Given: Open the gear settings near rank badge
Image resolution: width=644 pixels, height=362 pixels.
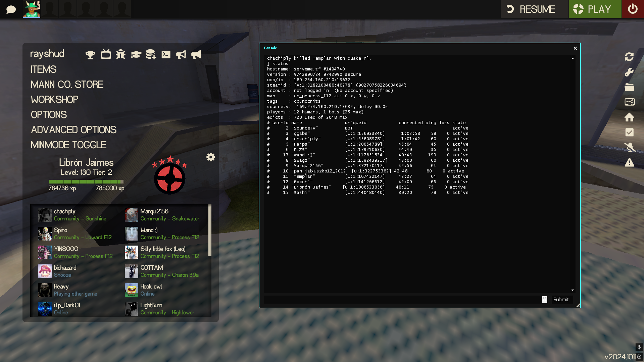Looking at the screenshot, I should [x=210, y=157].
